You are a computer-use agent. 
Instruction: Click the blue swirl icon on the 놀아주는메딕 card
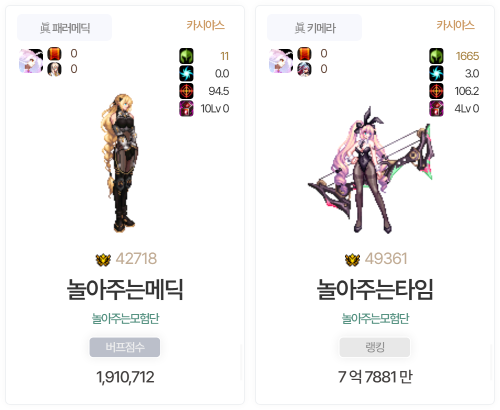[x=186, y=73]
